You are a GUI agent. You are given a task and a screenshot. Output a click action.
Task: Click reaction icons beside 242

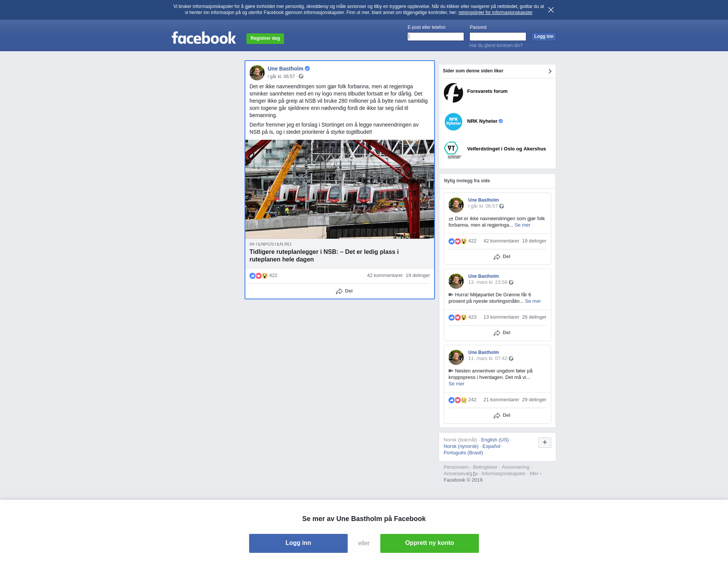point(458,400)
